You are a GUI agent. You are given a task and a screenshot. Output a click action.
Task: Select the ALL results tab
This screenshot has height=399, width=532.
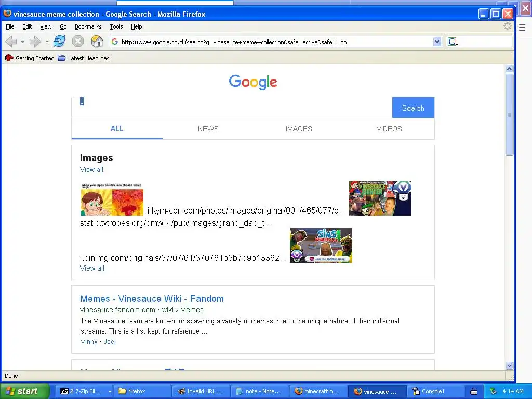117,129
